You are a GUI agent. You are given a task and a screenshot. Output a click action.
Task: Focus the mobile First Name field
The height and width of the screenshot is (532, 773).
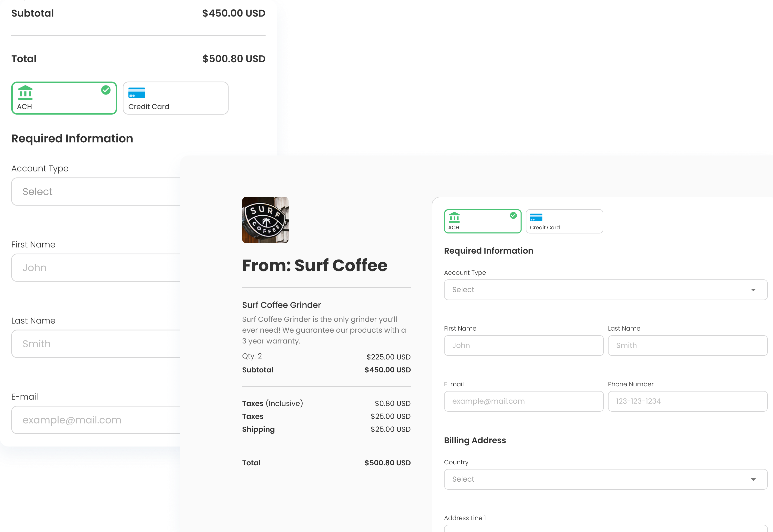tap(96, 268)
